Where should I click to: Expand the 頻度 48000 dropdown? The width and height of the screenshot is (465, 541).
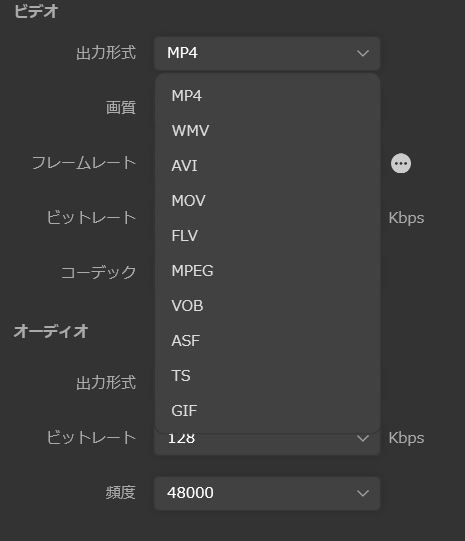pyautogui.click(x=363, y=493)
